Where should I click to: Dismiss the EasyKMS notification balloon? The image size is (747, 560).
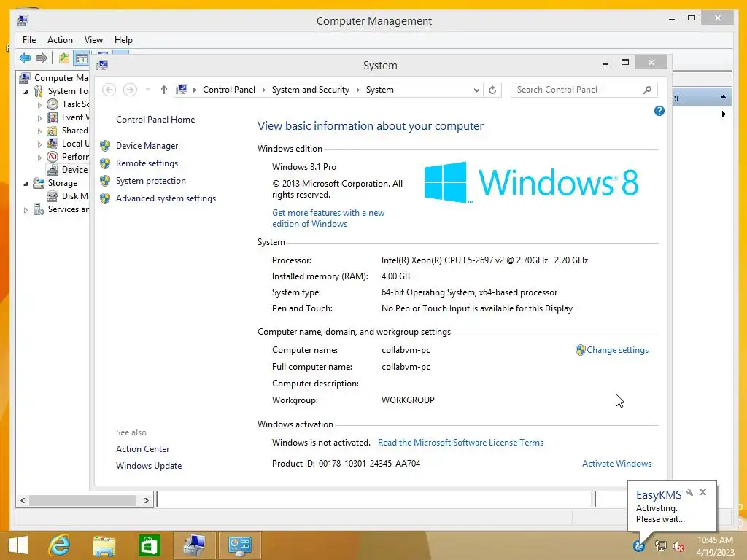tap(703, 492)
